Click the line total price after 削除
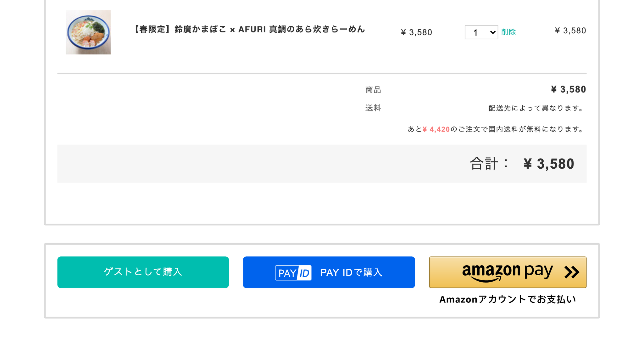This screenshot has height=337, width=644. coord(570,31)
